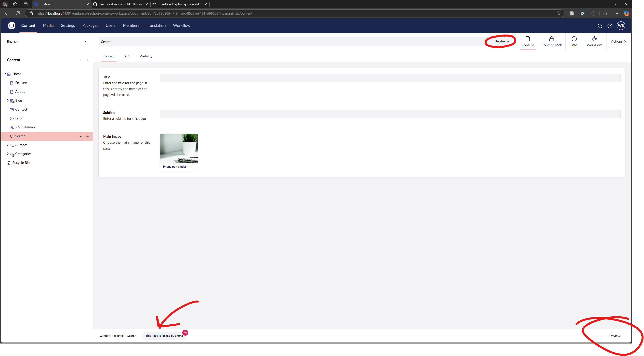Click the Preview button

(614, 336)
